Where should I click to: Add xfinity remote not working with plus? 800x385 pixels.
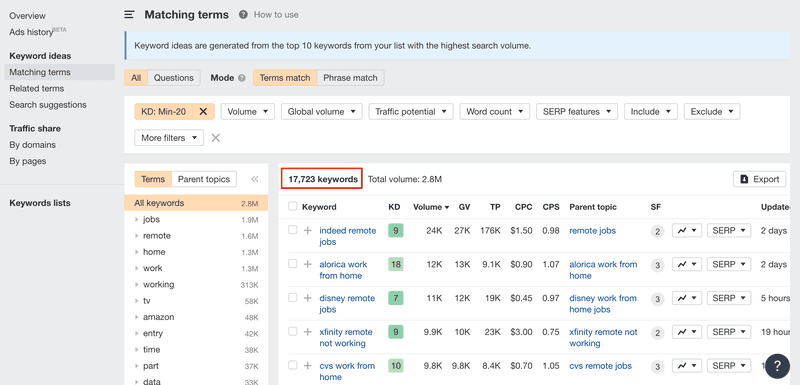(x=307, y=331)
